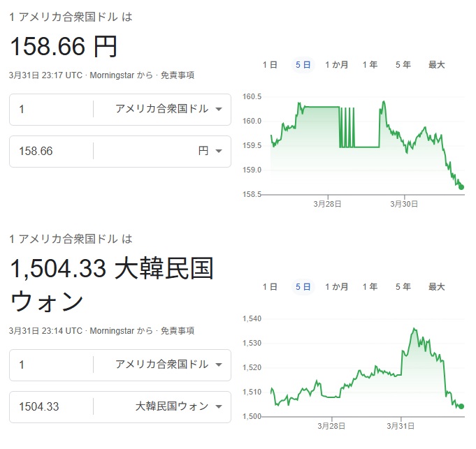Expand the US dollar dropdown in won converter
This screenshot has width=476, height=449.
coord(168,365)
